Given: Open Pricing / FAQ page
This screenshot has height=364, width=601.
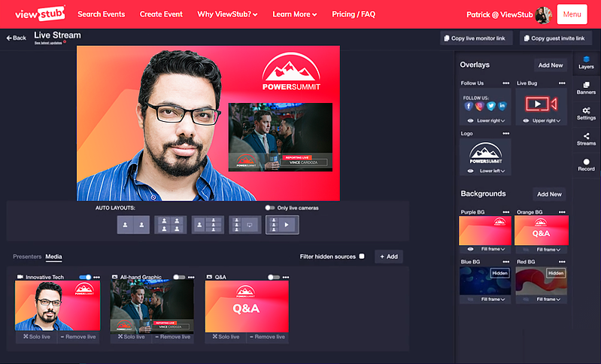Looking at the screenshot, I should (354, 14).
